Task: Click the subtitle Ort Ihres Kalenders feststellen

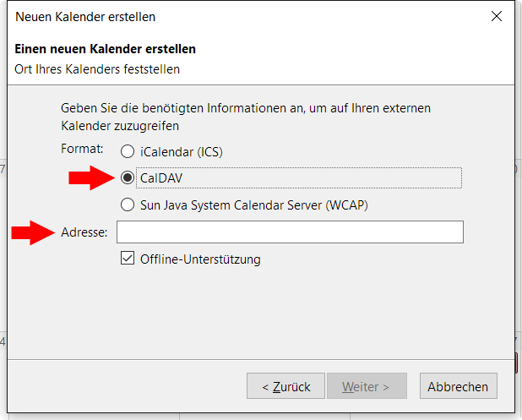Action: pos(97,69)
